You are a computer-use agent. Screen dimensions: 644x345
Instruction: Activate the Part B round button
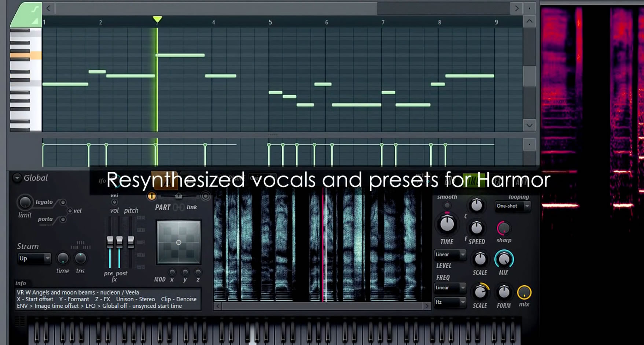click(206, 196)
